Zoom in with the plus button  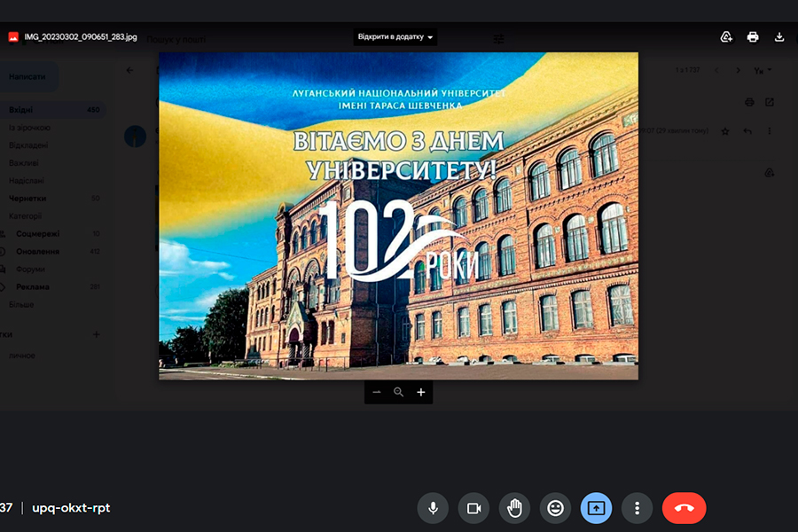(x=421, y=392)
